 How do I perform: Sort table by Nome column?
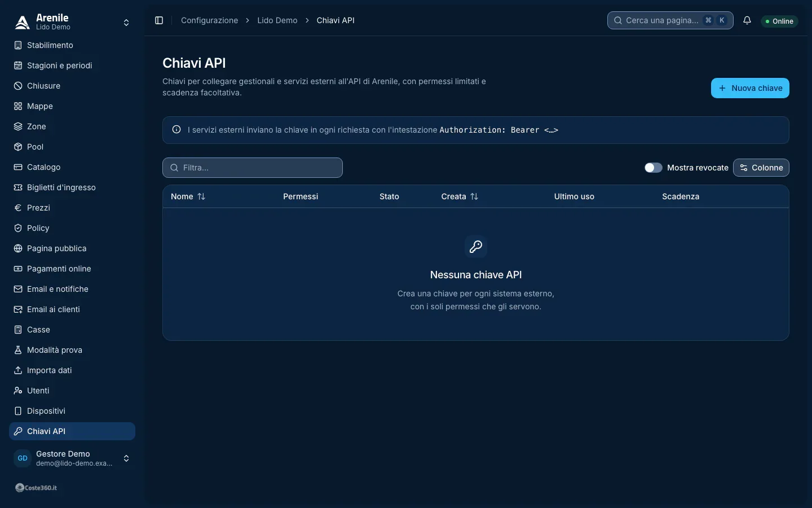(x=188, y=196)
